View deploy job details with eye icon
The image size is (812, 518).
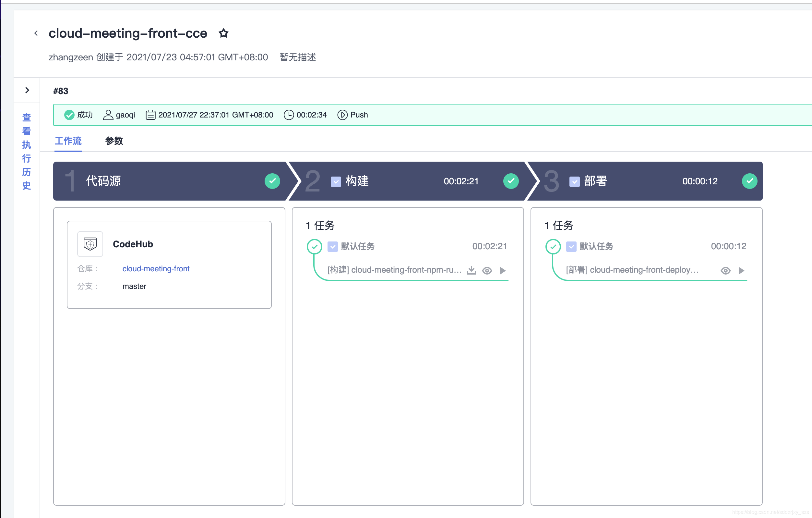(726, 271)
